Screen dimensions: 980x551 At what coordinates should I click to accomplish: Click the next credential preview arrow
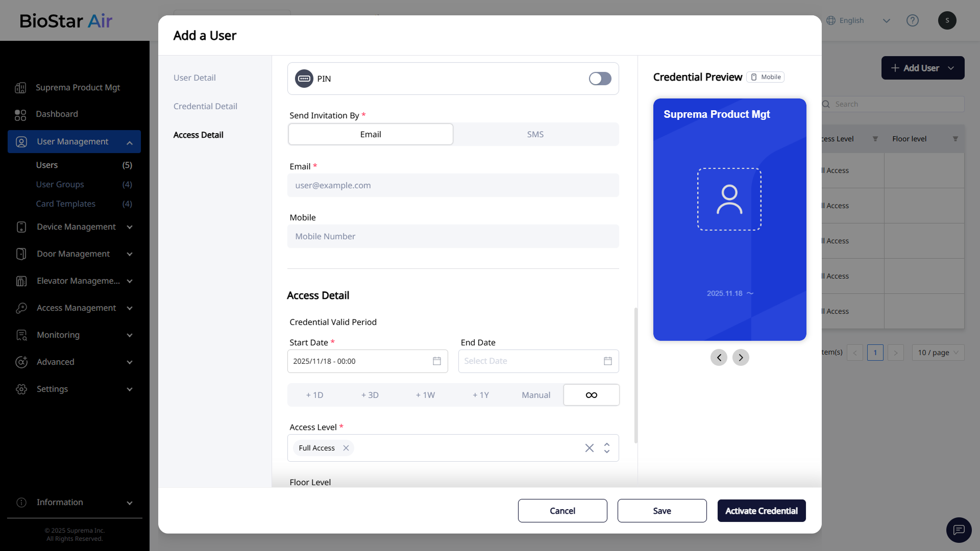[x=741, y=358]
